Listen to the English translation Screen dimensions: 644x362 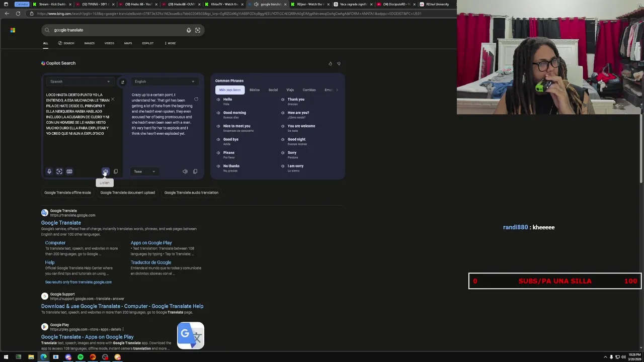(185, 171)
